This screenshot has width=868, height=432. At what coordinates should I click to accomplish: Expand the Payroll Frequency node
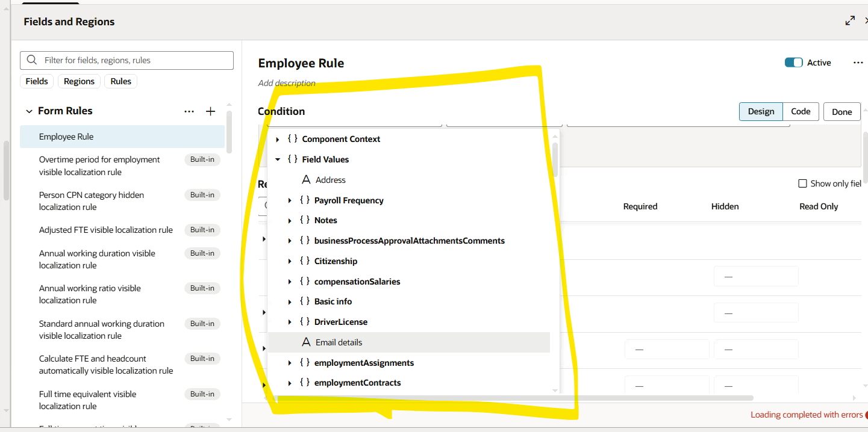pyautogui.click(x=290, y=201)
